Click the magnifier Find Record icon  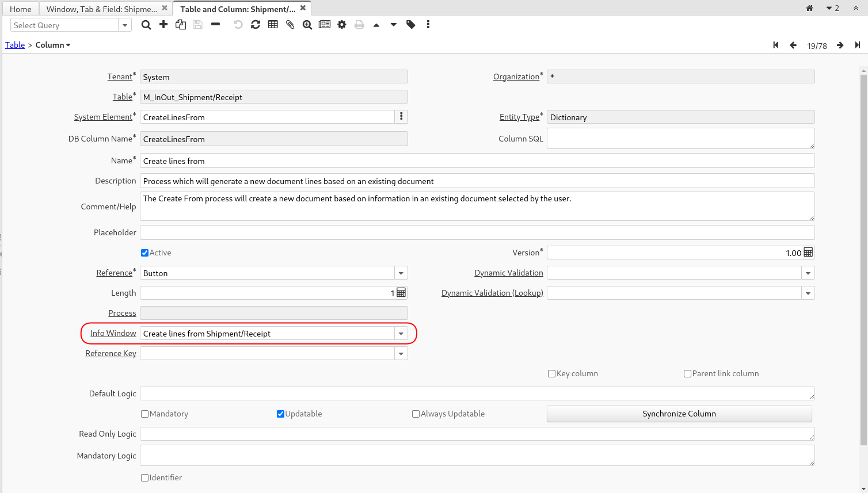coord(146,25)
